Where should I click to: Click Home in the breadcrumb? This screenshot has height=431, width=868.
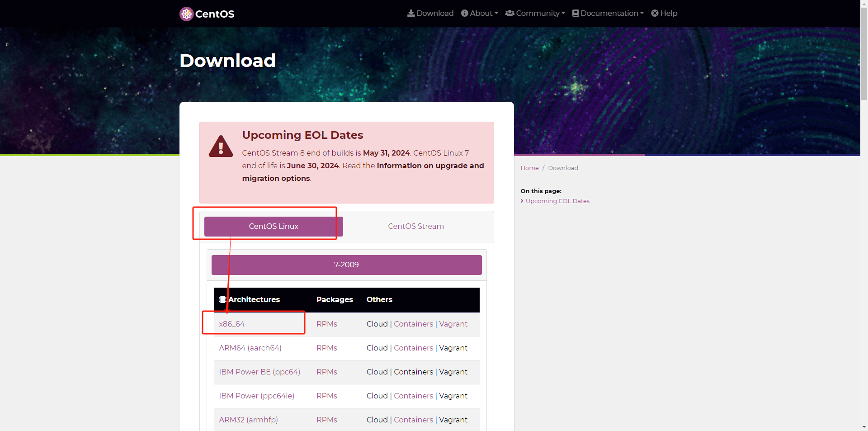coord(529,168)
